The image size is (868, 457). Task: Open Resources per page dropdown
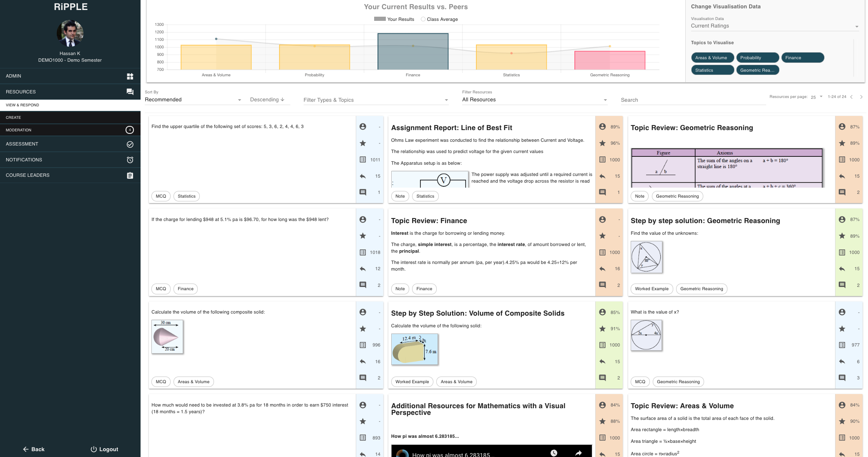tap(817, 97)
